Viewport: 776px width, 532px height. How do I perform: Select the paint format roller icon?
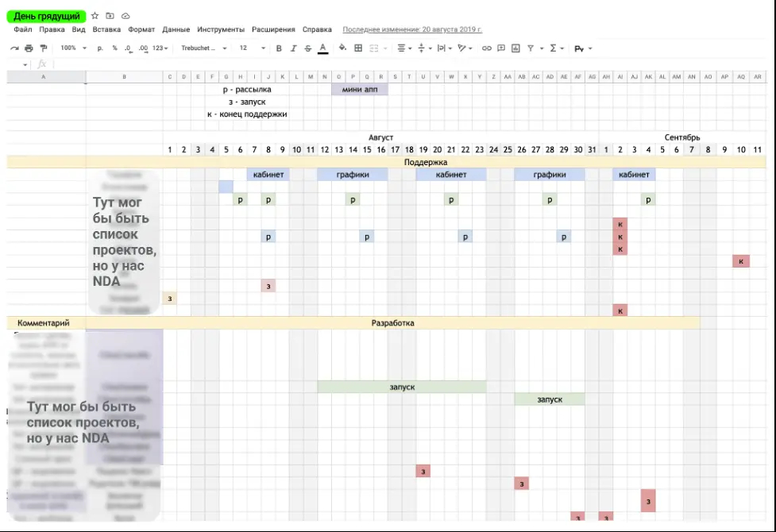(x=44, y=48)
